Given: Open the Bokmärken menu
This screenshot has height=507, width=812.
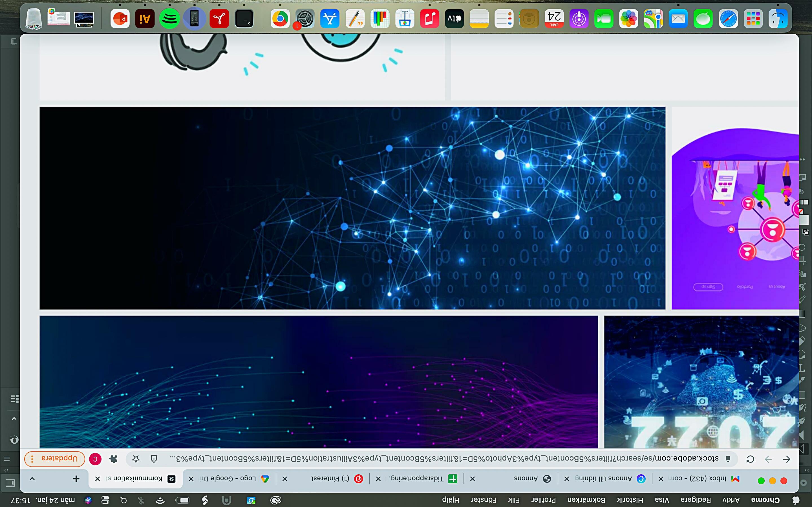Looking at the screenshot, I should [586, 500].
